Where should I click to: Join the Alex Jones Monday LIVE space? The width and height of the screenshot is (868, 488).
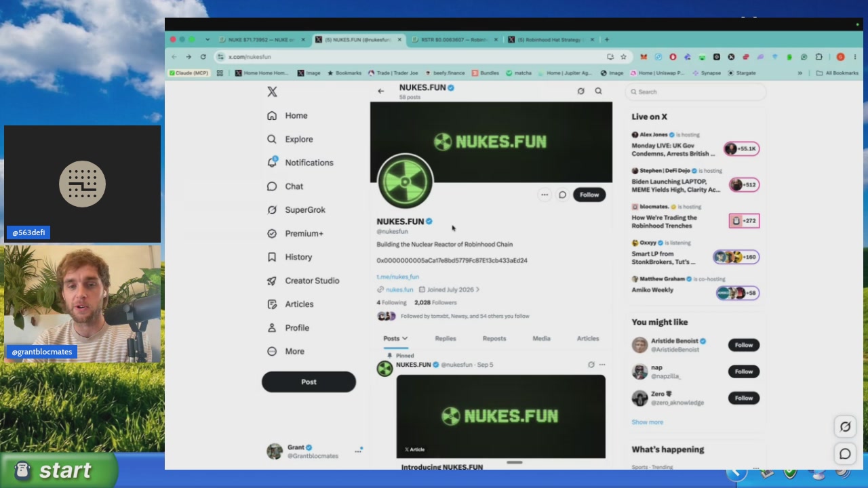tap(696, 145)
